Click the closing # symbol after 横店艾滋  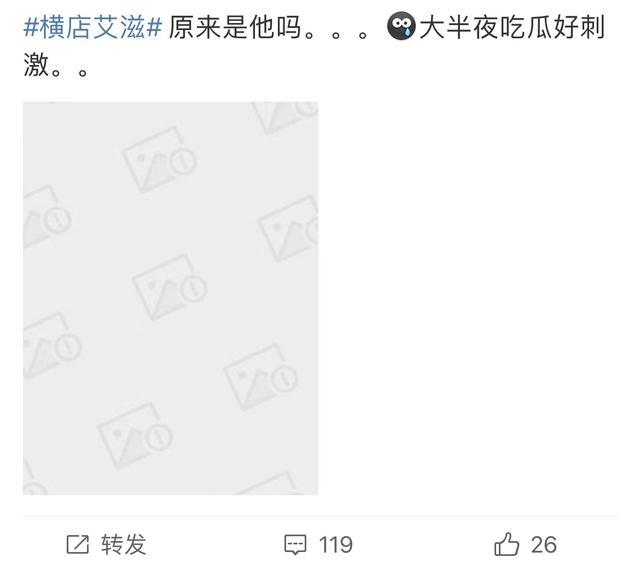point(155,28)
